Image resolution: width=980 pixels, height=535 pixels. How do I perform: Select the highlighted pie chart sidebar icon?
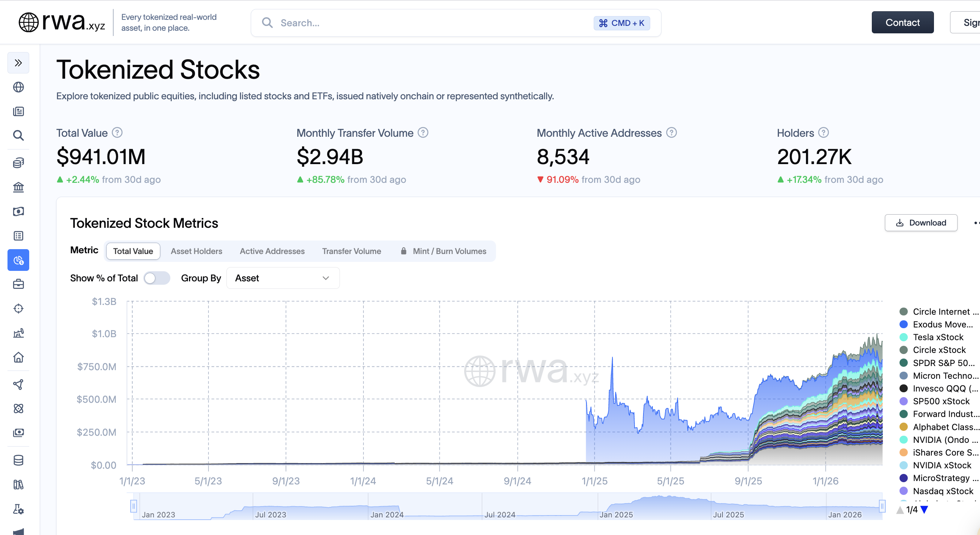point(18,260)
